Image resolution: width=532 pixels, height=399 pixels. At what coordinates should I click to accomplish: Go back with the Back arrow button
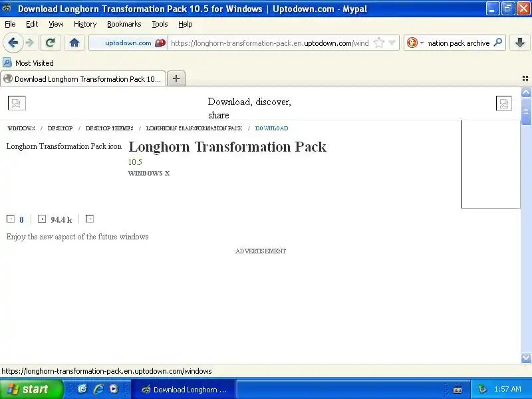pyautogui.click(x=13, y=43)
